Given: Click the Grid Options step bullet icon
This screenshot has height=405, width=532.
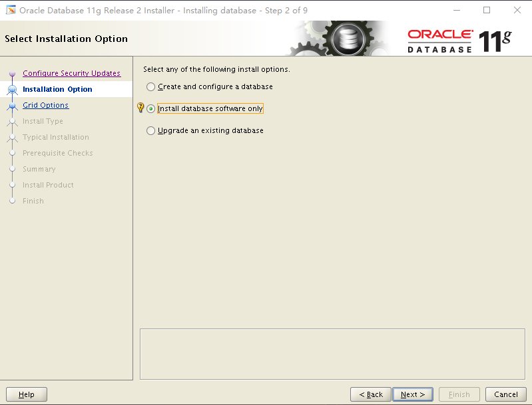Looking at the screenshot, I should click(x=13, y=106).
